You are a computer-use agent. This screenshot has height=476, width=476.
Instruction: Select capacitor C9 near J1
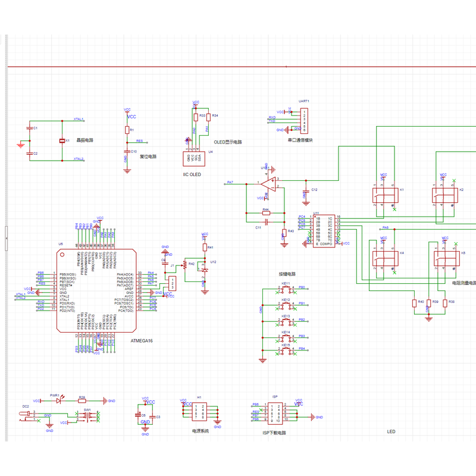[x=165, y=264]
